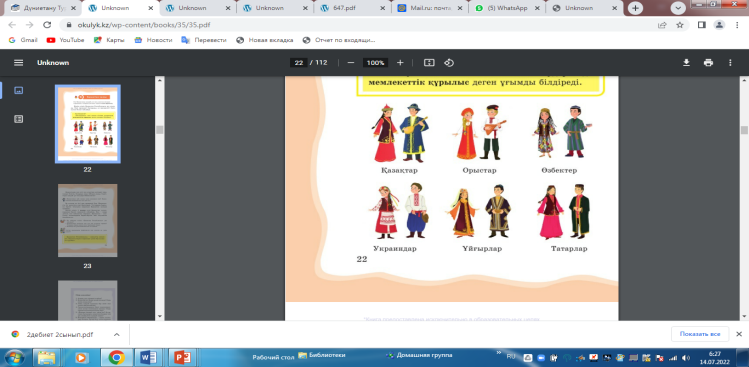Click the PDF zoom out minus button
Viewport: 749px width, 367px height.
pyautogui.click(x=351, y=63)
